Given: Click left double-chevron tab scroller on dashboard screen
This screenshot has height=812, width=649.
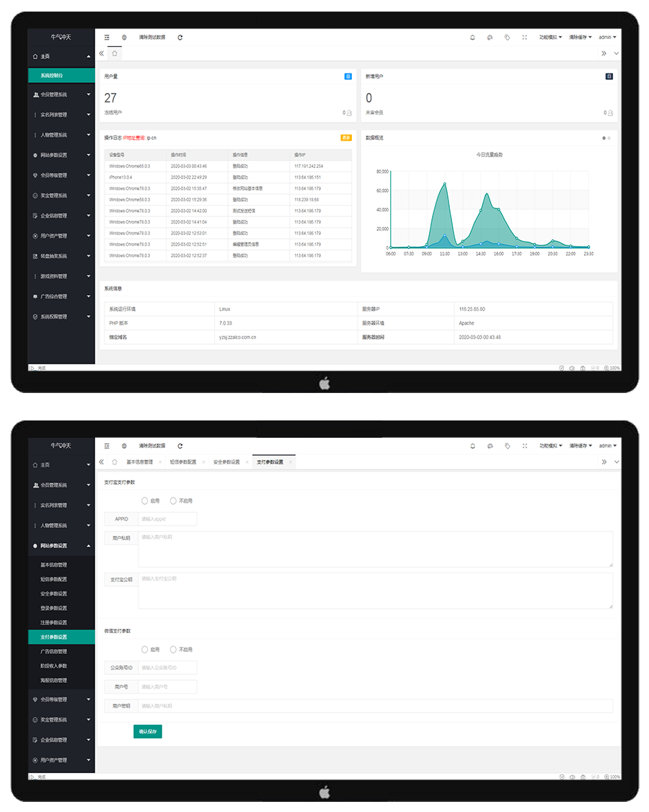Looking at the screenshot, I should (x=102, y=53).
